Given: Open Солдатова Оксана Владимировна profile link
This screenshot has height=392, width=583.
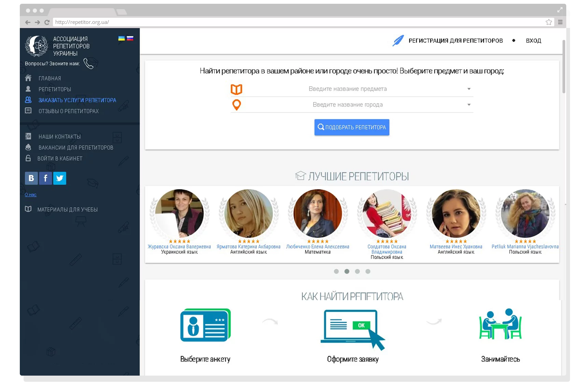Looking at the screenshot, I should point(387,249).
